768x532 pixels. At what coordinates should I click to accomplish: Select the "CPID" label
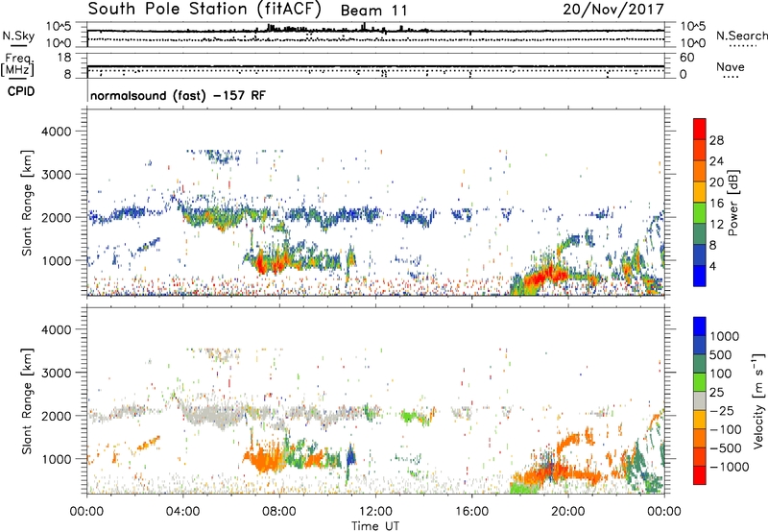click(x=21, y=91)
